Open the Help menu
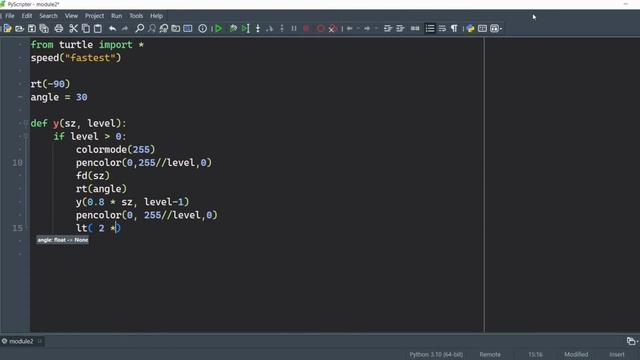The width and height of the screenshot is (640, 360). click(156, 16)
